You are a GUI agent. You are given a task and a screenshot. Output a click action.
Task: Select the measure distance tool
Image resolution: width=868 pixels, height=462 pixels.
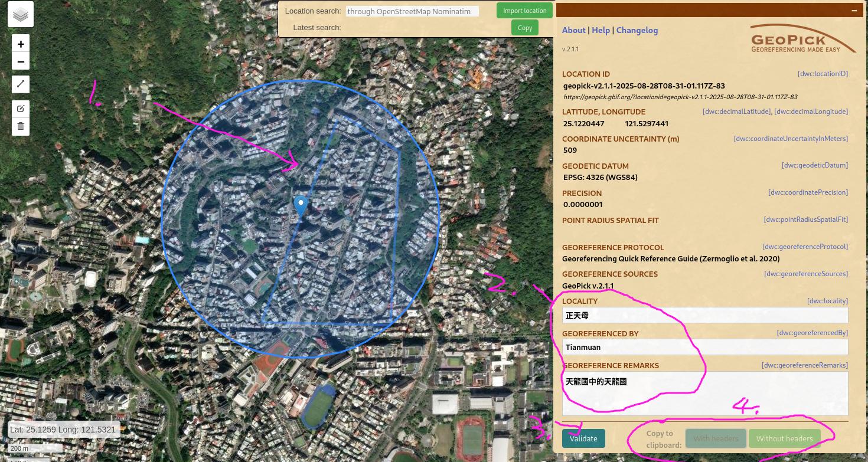(x=21, y=84)
